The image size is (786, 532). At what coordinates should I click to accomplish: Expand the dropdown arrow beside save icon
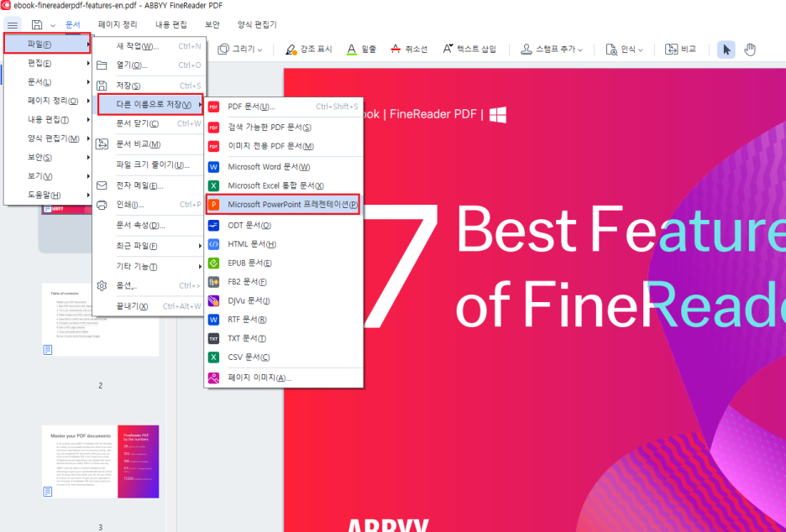coord(53,25)
